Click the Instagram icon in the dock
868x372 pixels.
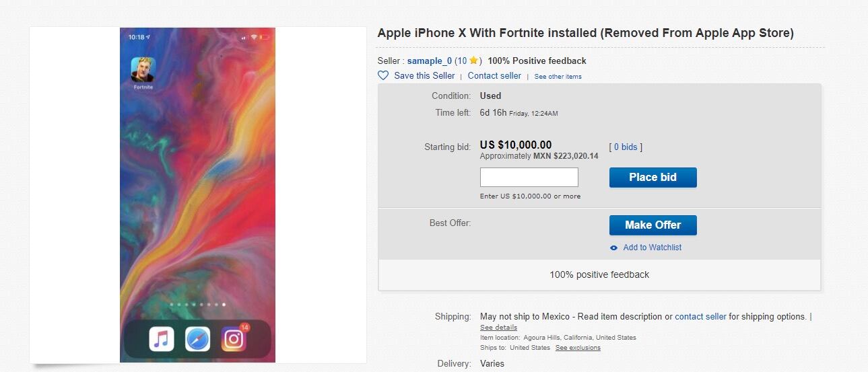tap(234, 339)
